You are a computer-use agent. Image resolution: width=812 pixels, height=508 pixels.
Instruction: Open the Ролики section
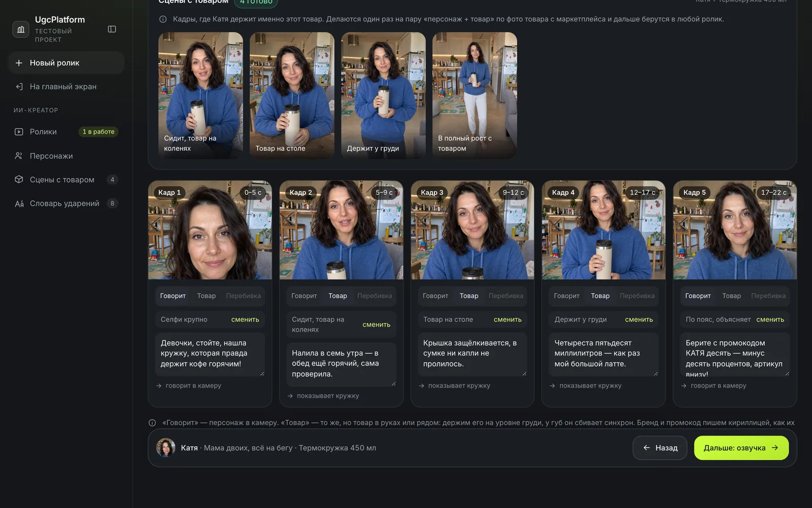(66, 132)
